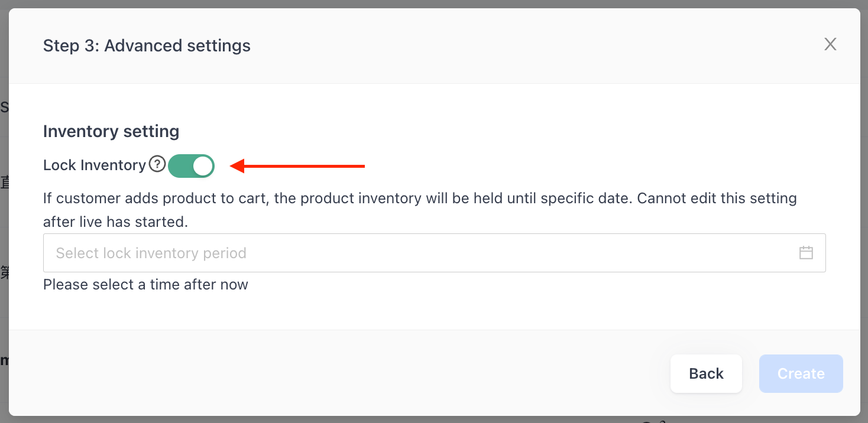Screen dimensions: 868x423
Task: Click the Please select a time after now hint
Action: point(145,284)
